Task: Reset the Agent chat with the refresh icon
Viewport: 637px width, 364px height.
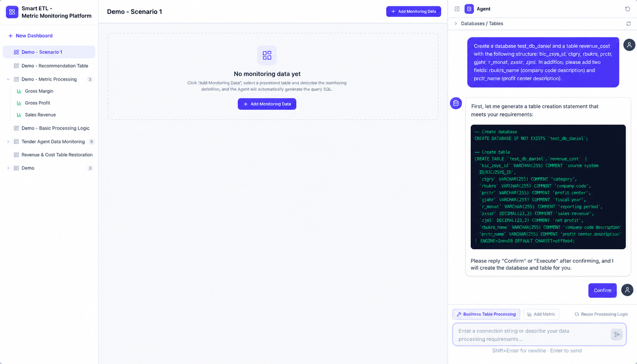Action: click(627, 9)
